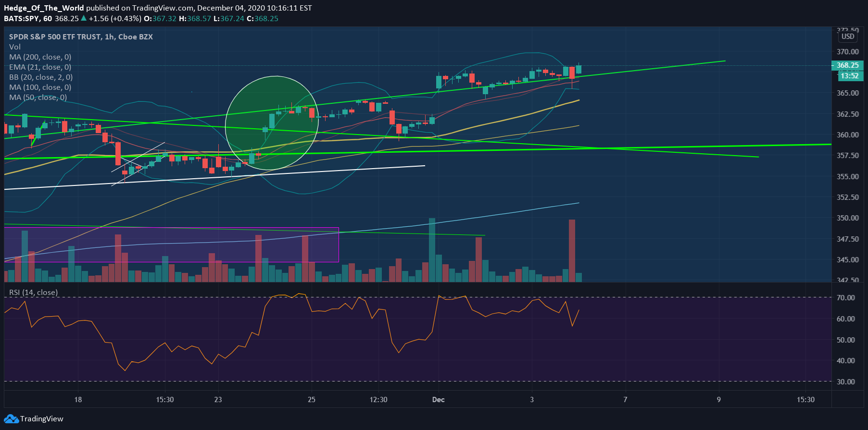Open the Hedge_Of_The_World author name
Viewport: 868px width, 430px height.
(44, 8)
